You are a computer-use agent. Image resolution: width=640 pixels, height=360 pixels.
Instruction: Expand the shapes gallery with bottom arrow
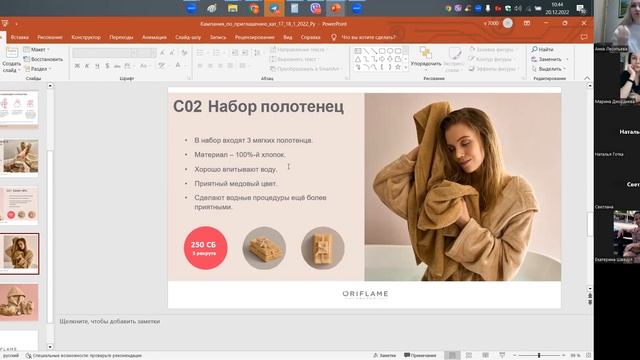405,68
